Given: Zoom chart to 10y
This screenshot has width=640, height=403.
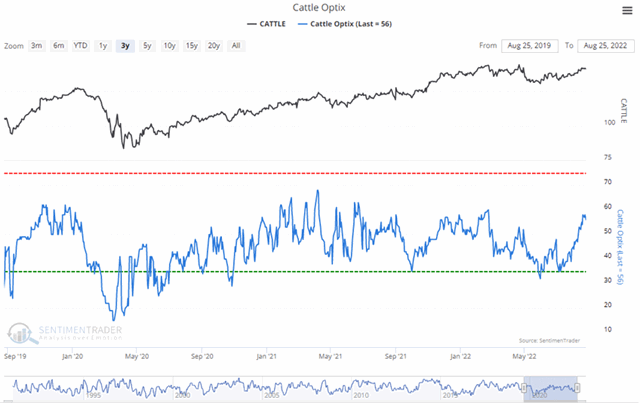Looking at the screenshot, I should 169,46.
